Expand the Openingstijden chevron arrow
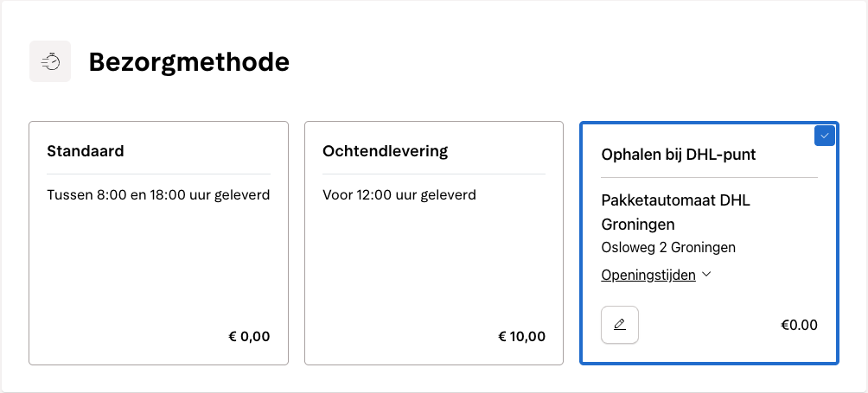Viewport: 868px width, 393px height. tap(706, 275)
